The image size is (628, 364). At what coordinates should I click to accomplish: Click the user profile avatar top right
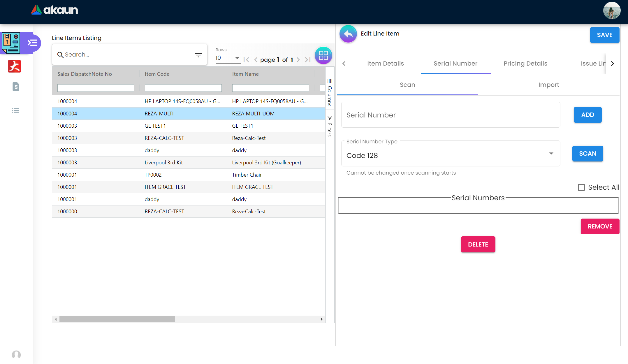[x=611, y=11]
